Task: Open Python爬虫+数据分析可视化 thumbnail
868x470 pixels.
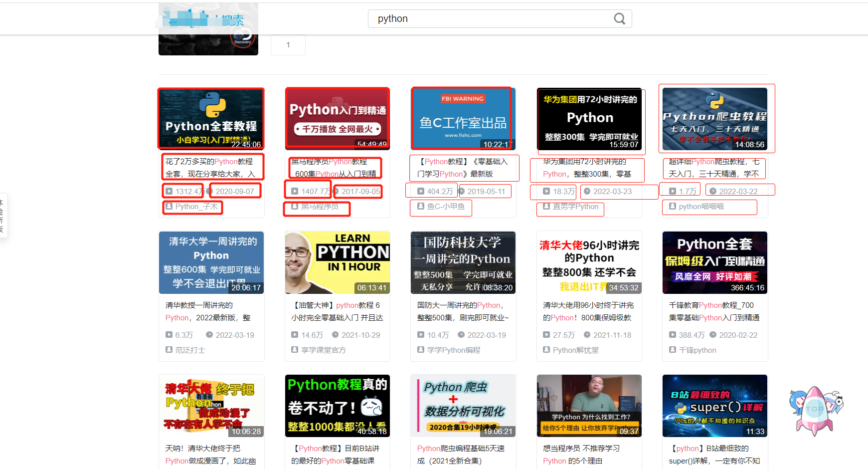Action: (x=463, y=406)
